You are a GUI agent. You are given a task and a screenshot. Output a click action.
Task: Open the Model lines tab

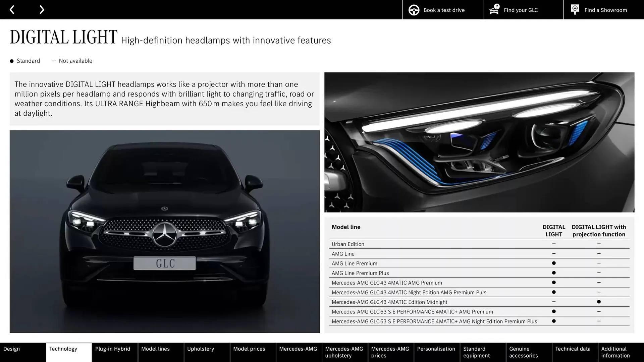161,352
